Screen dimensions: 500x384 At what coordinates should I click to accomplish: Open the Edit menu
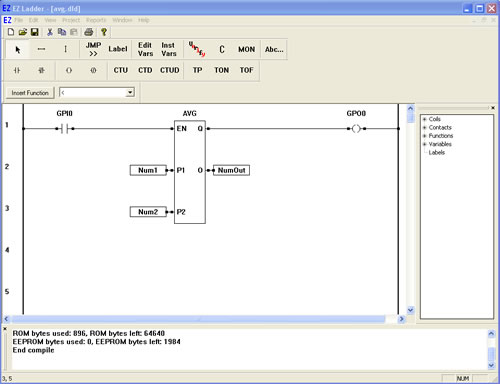coord(34,20)
